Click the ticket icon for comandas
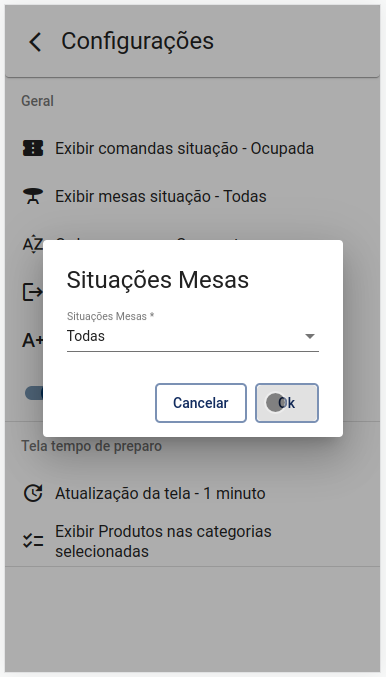 [33, 148]
